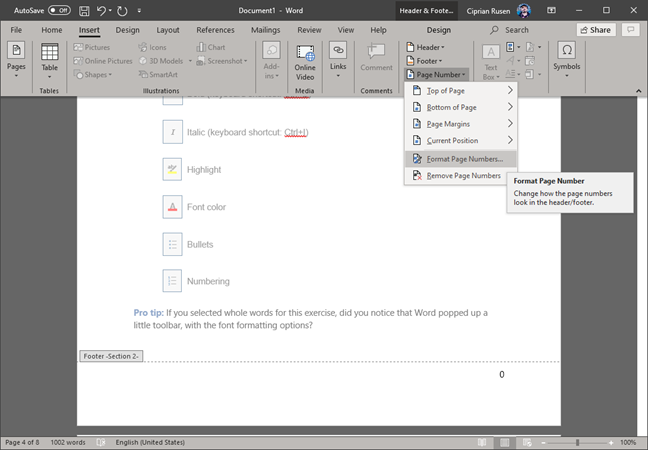Open the Table grid dropdown

[x=49, y=61]
